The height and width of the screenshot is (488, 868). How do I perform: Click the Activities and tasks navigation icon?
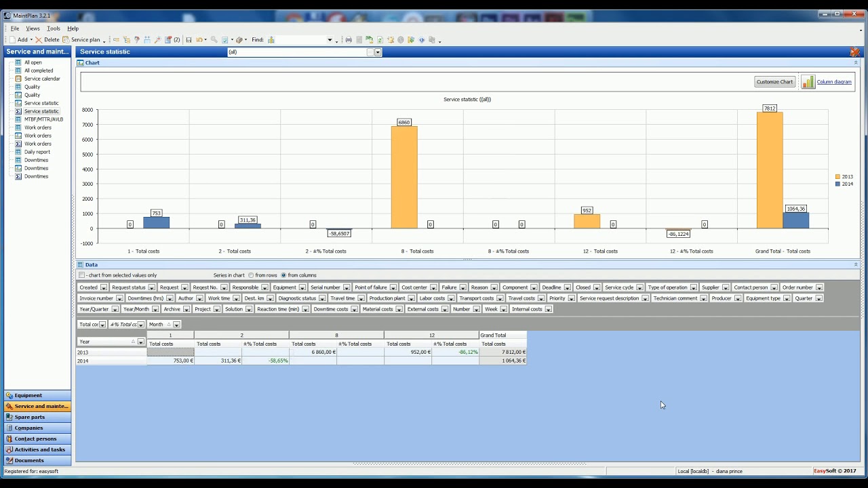[x=9, y=449]
